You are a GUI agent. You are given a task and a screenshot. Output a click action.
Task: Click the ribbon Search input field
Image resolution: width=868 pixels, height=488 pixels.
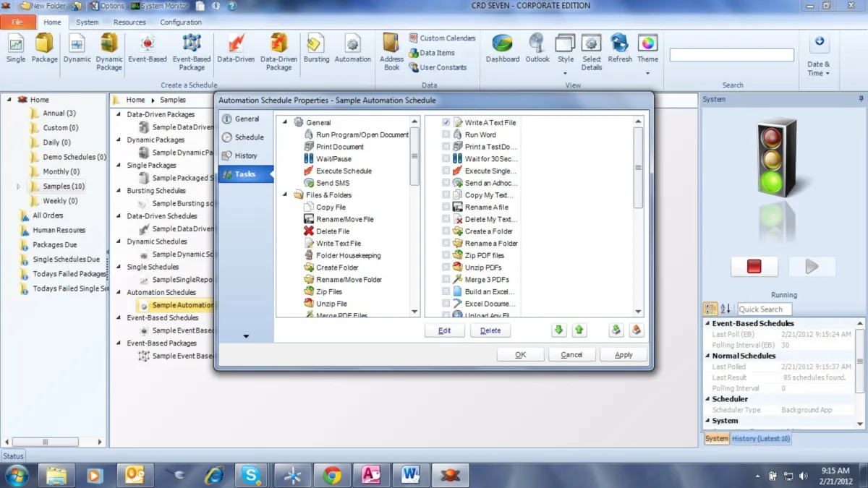[731, 56]
